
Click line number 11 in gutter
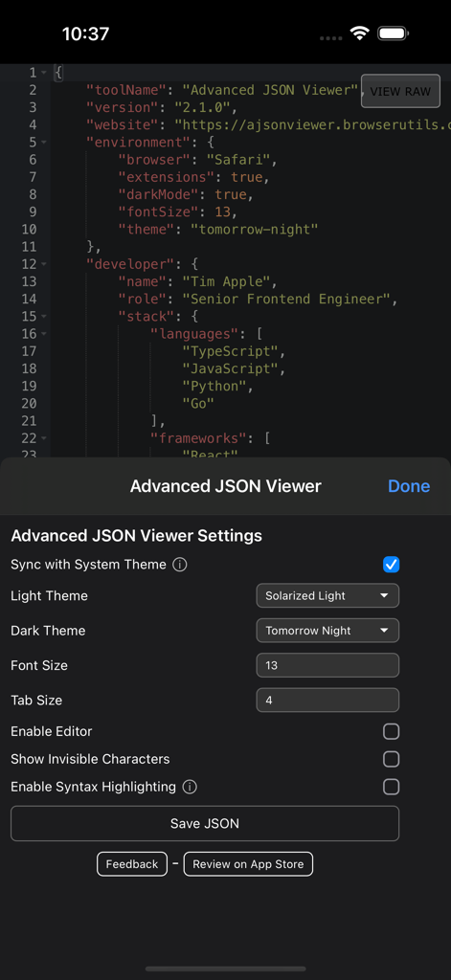(29, 247)
